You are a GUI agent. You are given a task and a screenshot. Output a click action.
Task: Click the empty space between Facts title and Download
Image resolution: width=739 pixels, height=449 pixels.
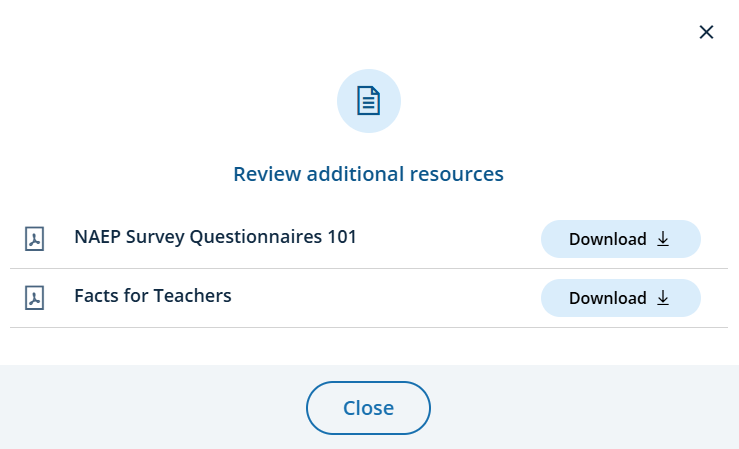tap(390, 297)
